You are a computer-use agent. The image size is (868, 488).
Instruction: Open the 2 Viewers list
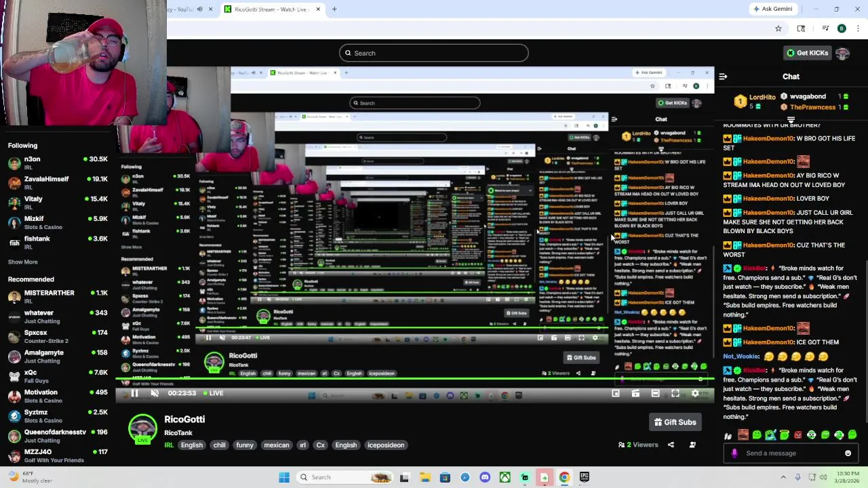[638, 445]
